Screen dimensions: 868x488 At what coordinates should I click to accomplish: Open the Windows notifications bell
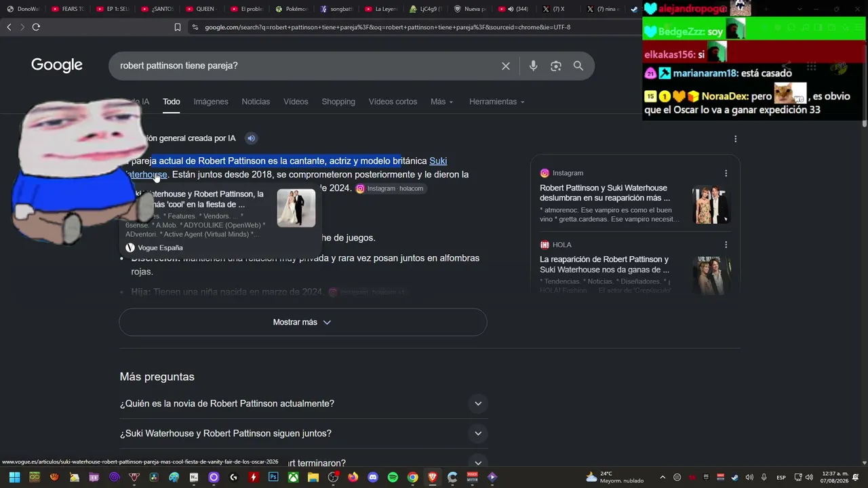click(856, 477)
